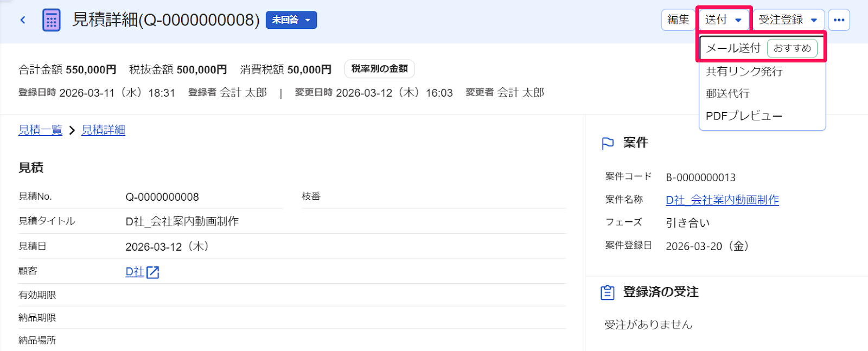
Task: Click the 登録日時 2026-03-11 timestamp
Action: (x=97, y=93)
